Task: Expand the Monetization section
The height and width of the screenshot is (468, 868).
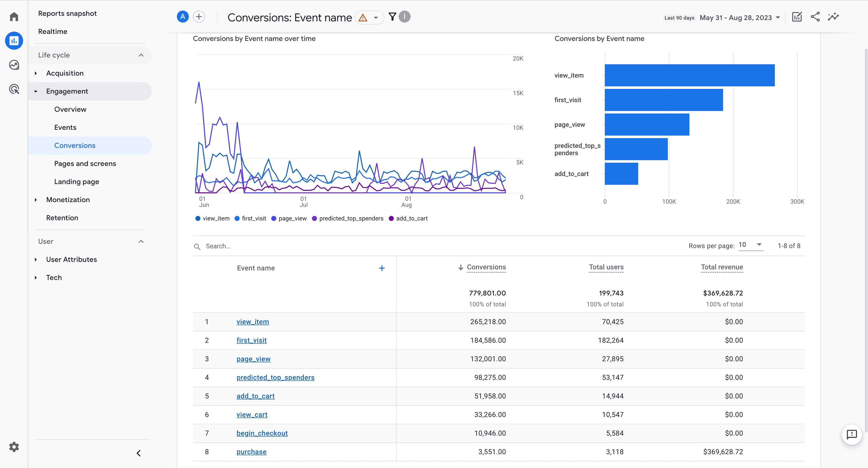Action: pos(68,200)
